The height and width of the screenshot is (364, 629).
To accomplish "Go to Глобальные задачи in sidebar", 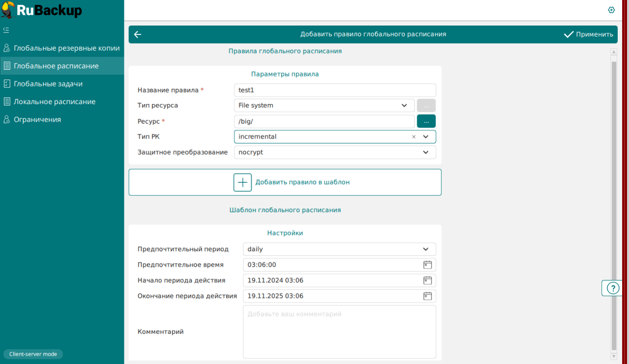I will coord(48,84).
